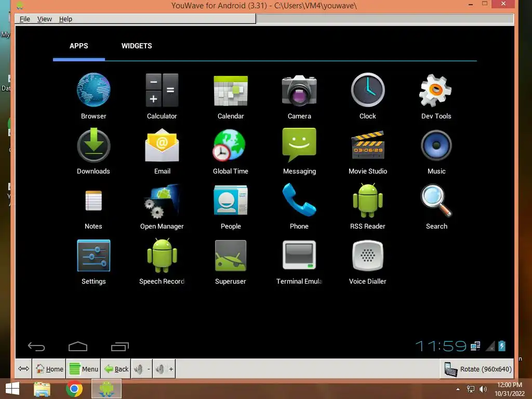
Task: Open the Messaging app
Action: [299, 151]
